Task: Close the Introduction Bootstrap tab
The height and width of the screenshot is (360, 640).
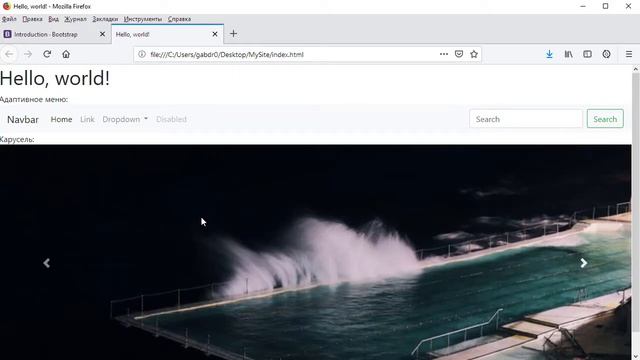Action: tap(102, 34)
